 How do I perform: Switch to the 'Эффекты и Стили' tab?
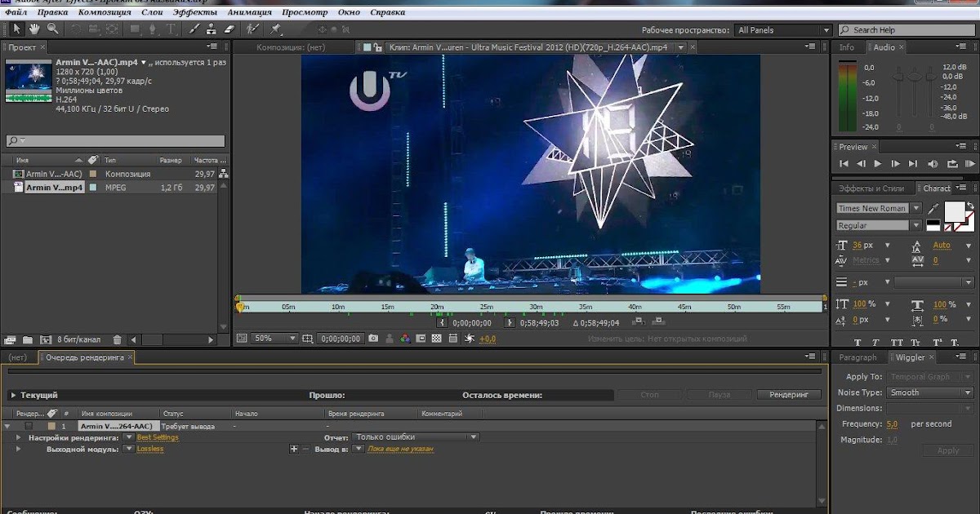(872, 188)
